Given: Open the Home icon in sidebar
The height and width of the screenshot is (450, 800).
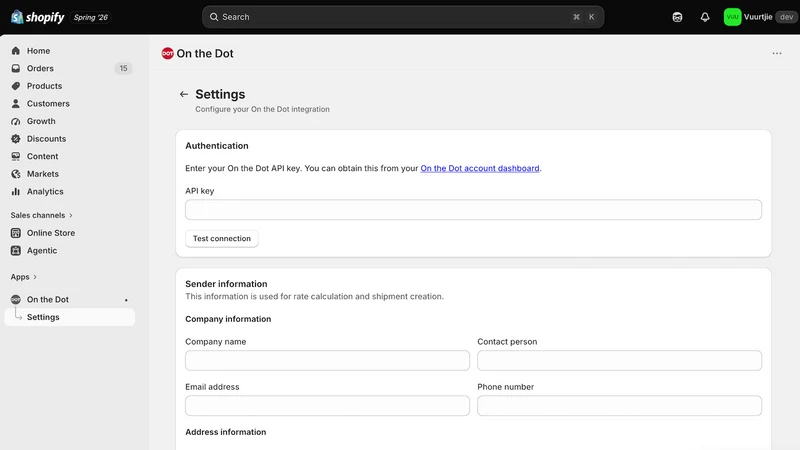Looking at the screenshot, I should 16,51.
